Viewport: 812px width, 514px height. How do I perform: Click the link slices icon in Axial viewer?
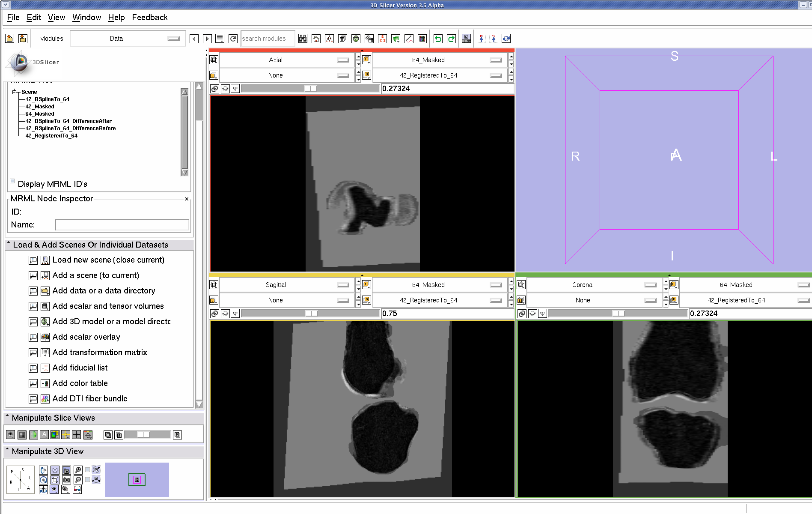(214, 89)
